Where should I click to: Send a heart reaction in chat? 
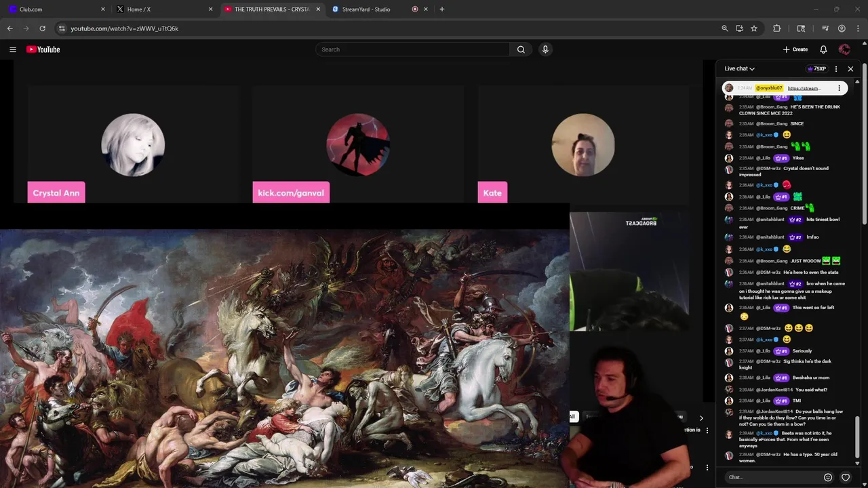pyautogui.click(x=846, y=477)
